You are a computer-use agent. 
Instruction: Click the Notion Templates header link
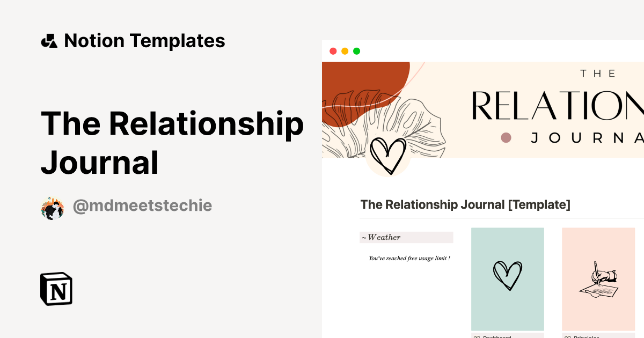[133, 40]
